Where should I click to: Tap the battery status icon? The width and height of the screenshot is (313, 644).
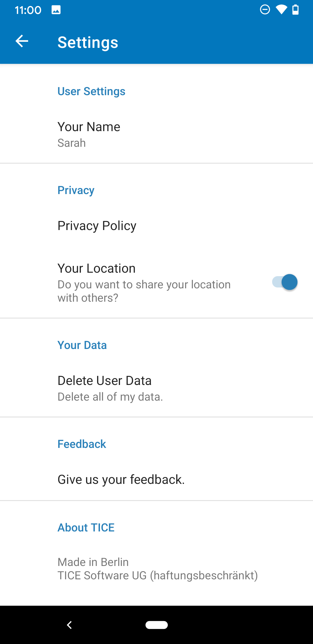[x=295, y=10]
